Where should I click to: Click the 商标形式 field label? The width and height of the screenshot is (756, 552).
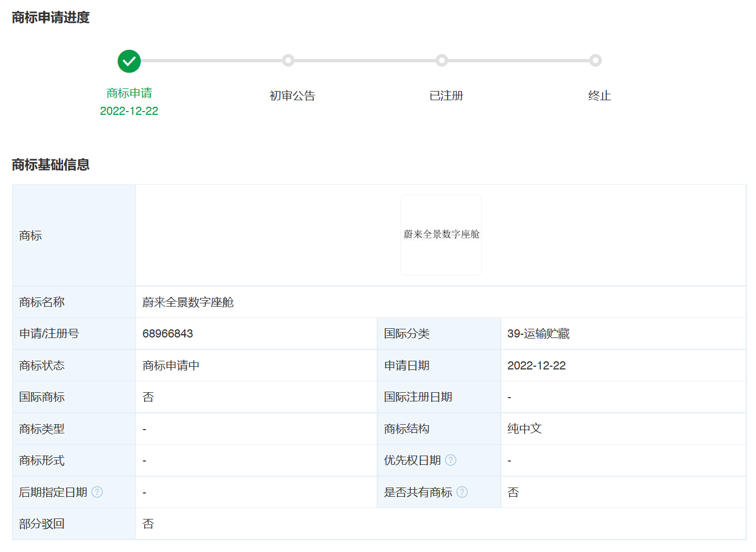[42, 460]
